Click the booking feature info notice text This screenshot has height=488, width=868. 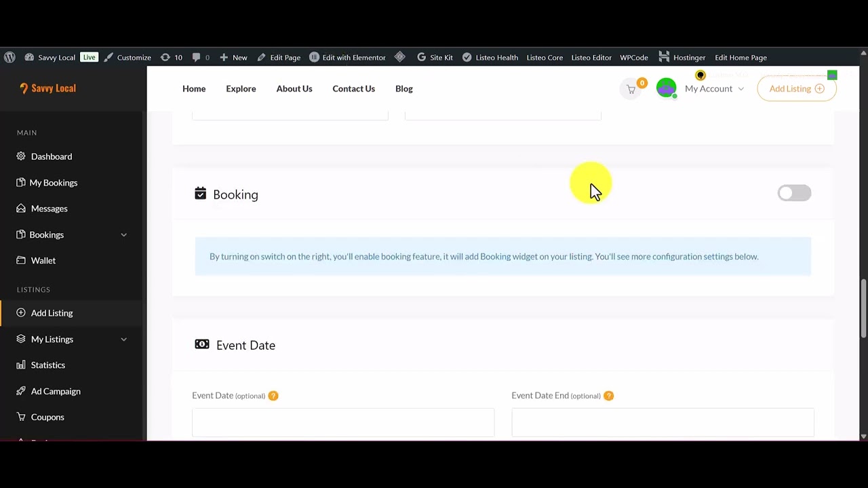(x=484, y=256)
